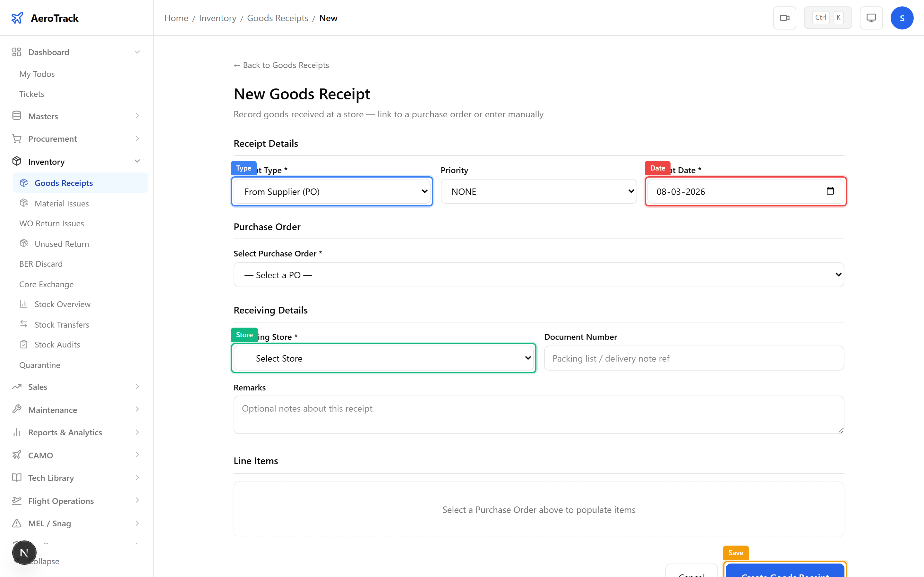Screen dimensions: 924x577
Task: Open the user avatar menu marked S
Action: 902,18
